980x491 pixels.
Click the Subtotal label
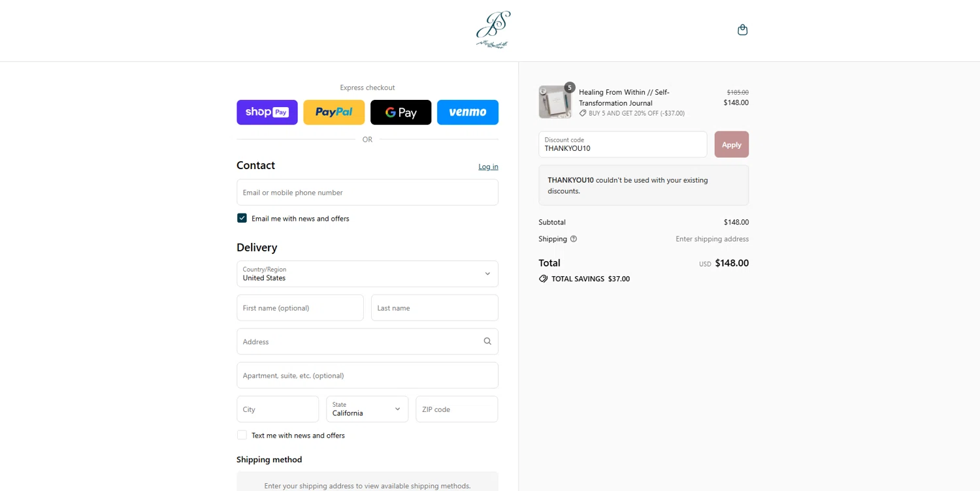click(x=552, y=222)
